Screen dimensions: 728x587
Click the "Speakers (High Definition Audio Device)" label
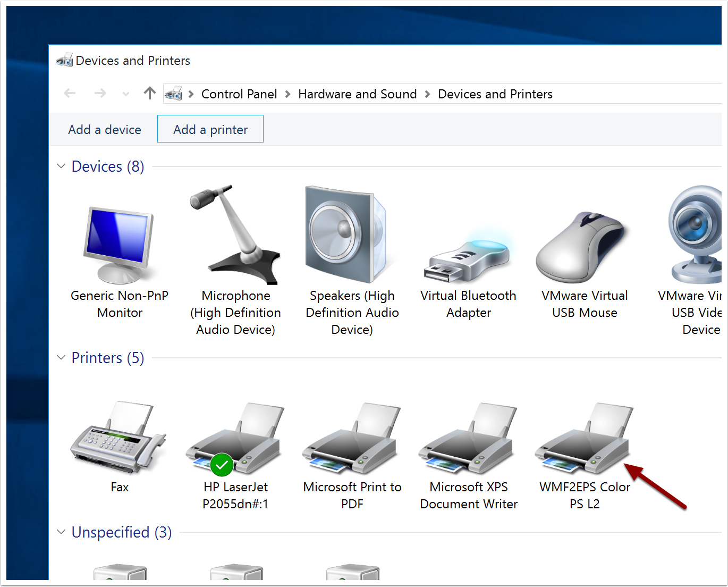(352, 313)
